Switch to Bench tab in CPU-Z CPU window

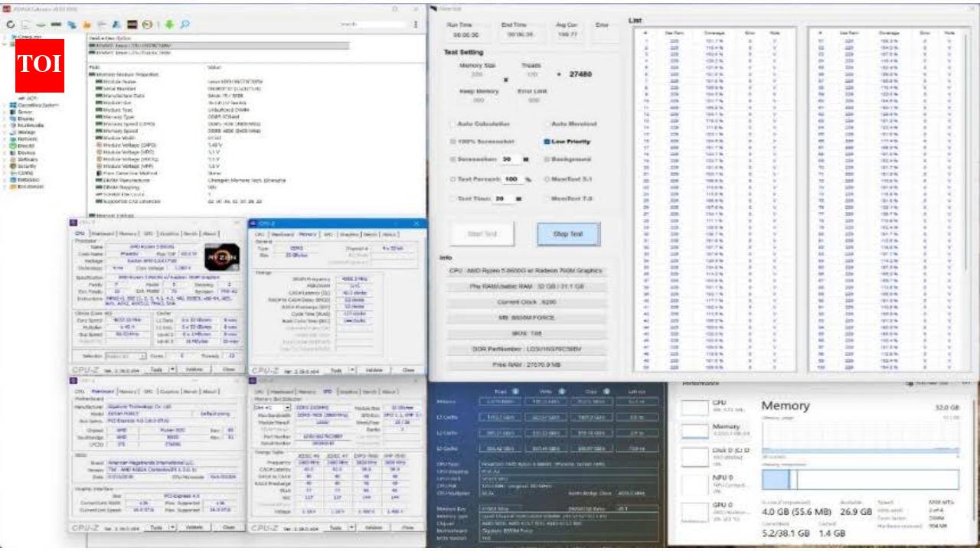tap(191, 233)
